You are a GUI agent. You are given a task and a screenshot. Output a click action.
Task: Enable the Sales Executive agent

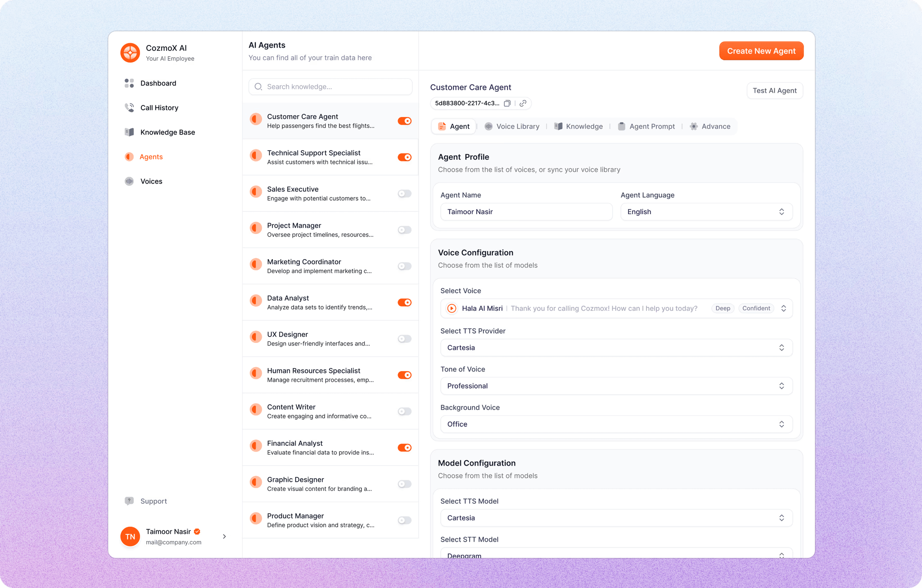coord(404,193)
